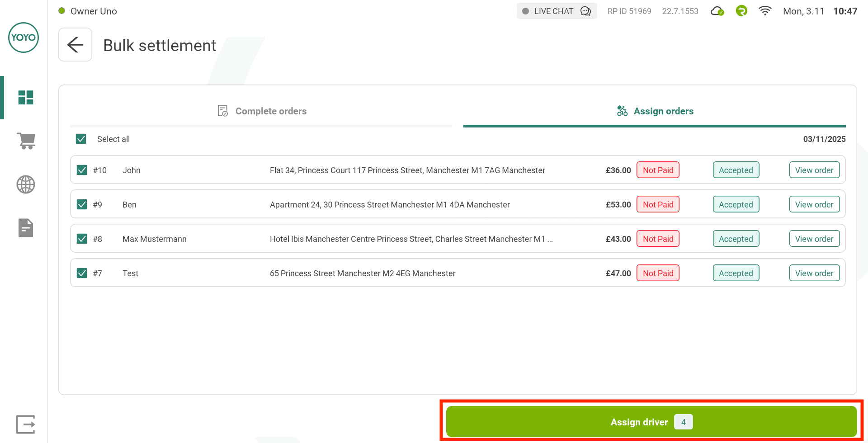Untick order #7 Test checkbox
Viewport: 868px width, 443px height.
pyautogui.click(x=82, y=273)
